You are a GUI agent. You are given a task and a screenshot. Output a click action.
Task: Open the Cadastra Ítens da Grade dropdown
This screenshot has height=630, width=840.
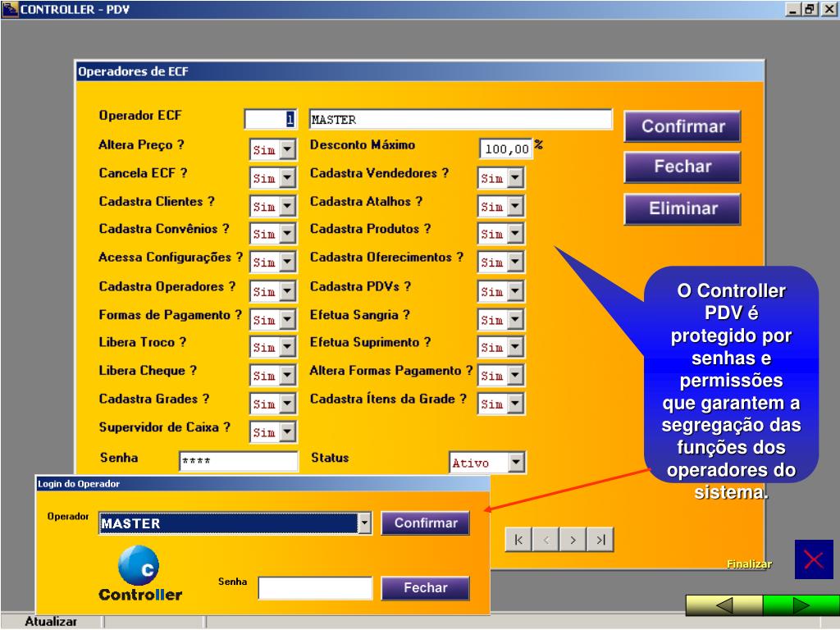tap(515, 404)
